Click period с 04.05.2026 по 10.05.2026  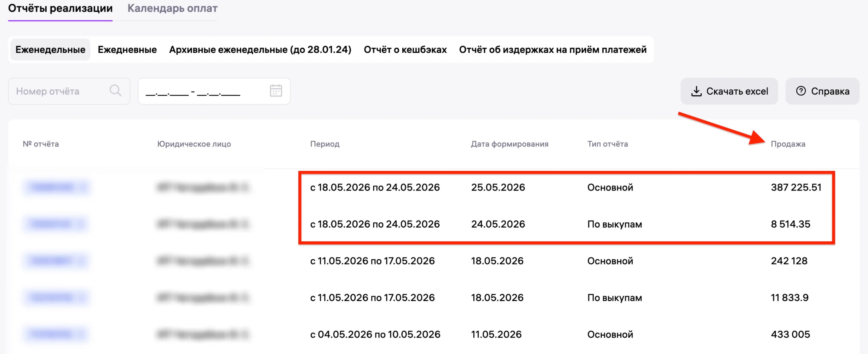[x=375, y=334]
